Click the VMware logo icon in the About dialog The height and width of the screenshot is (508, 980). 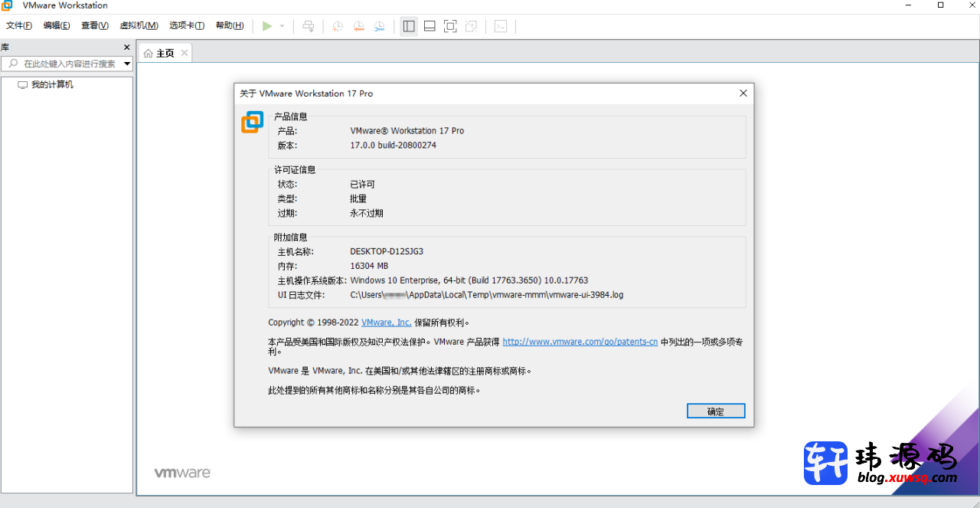click(x=252, y=123)
